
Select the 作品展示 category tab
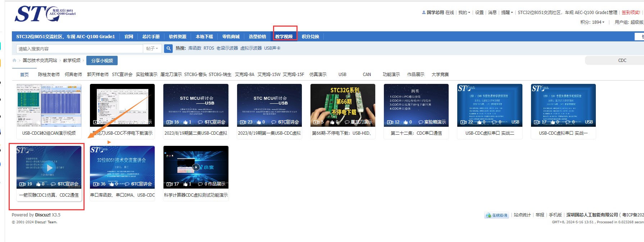(416, 75)
